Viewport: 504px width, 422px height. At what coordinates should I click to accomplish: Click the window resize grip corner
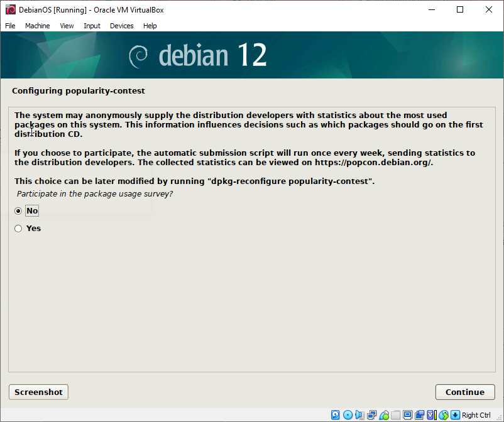pyautogui.click(x=499, y=418)
